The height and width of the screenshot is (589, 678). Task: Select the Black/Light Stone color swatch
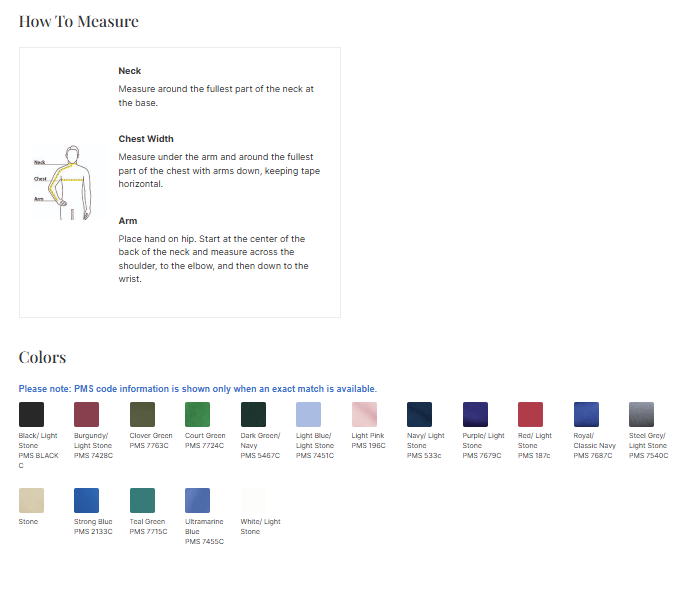(32, 415)
